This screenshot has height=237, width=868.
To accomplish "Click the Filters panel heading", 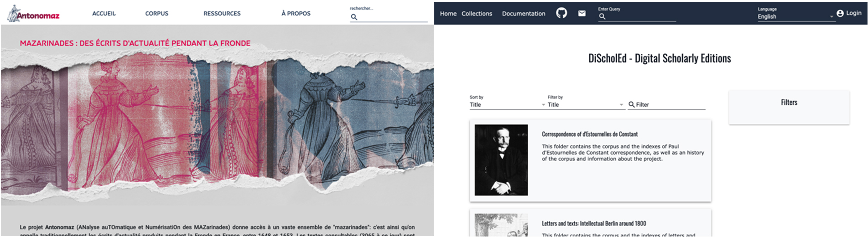I will click(x=789, y=103).
